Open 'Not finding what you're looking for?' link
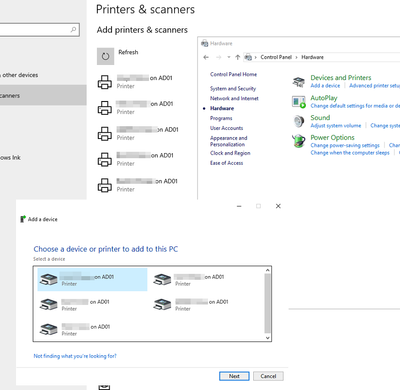This screenshot has height=390, width=400. [75, 356]
